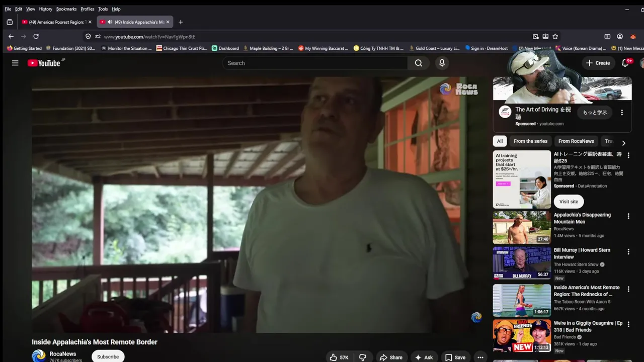Viewport: 644px width, 362px height.
Task: Click the site shield tracking protection icon
Action: (x=88, y=36)
